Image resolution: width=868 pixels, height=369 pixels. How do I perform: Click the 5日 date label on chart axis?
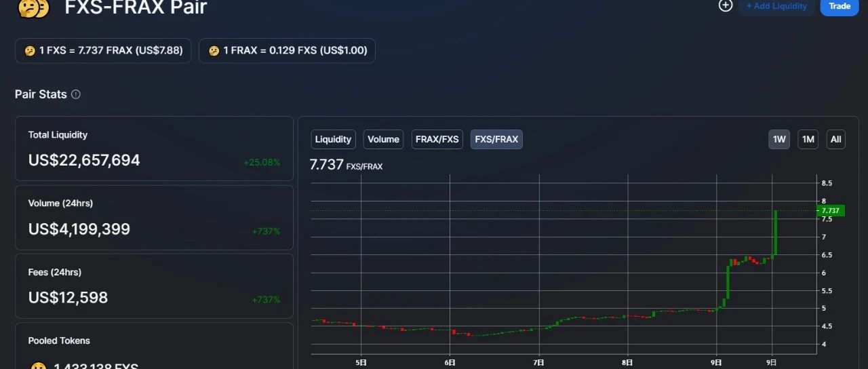[x=361, y=363]
